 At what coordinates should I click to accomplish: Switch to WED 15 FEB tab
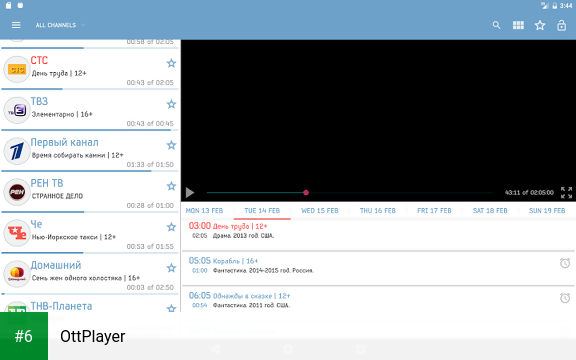coord(320,210)
